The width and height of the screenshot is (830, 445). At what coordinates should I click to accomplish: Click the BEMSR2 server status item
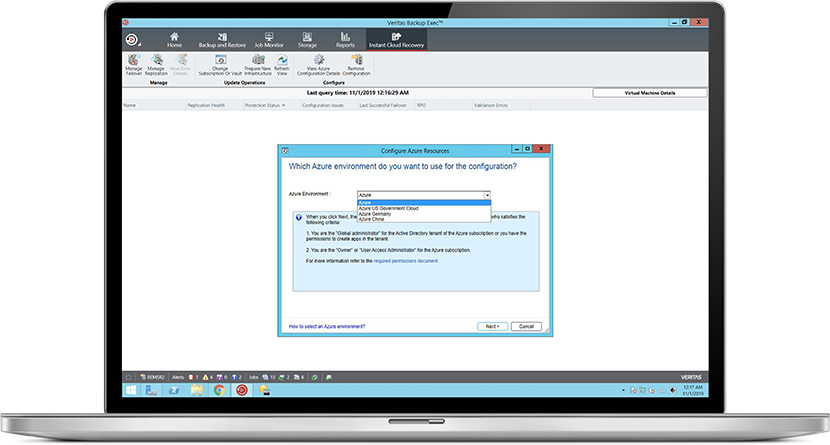pyautogui.click(x=152, y=377)
